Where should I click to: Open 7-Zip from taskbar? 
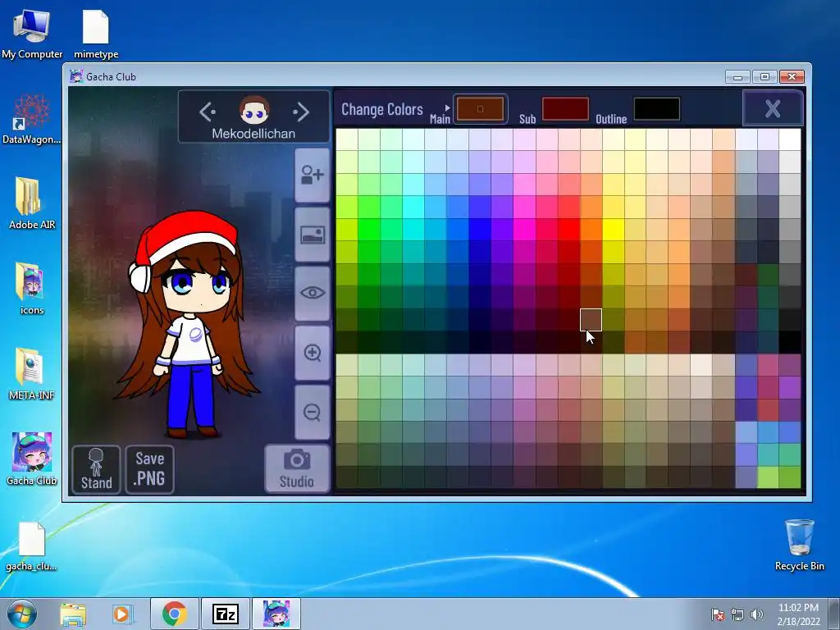coord(225,614)
